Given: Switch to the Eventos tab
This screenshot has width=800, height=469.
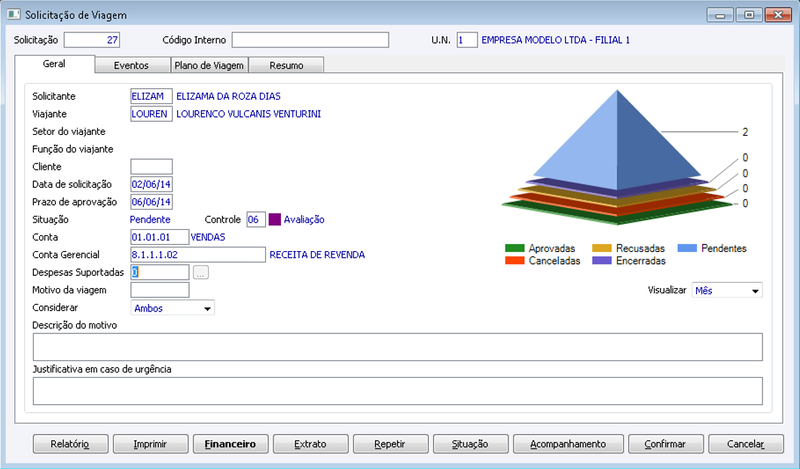Looking at the screenshot, I should (x=131, y=65).
